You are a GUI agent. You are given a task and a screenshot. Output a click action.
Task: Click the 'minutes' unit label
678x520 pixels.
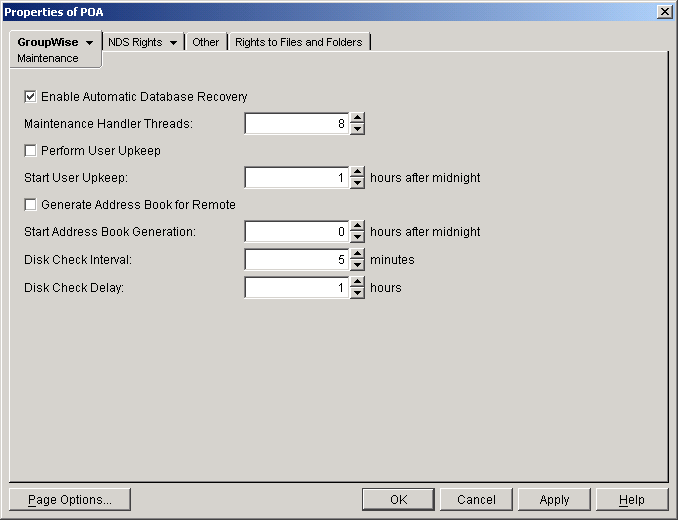tap(392, 260)
